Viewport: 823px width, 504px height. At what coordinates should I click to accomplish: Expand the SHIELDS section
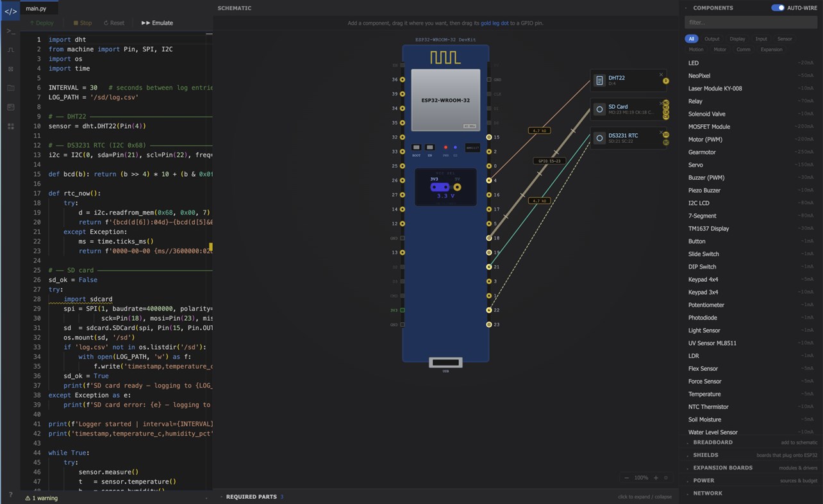751,455
